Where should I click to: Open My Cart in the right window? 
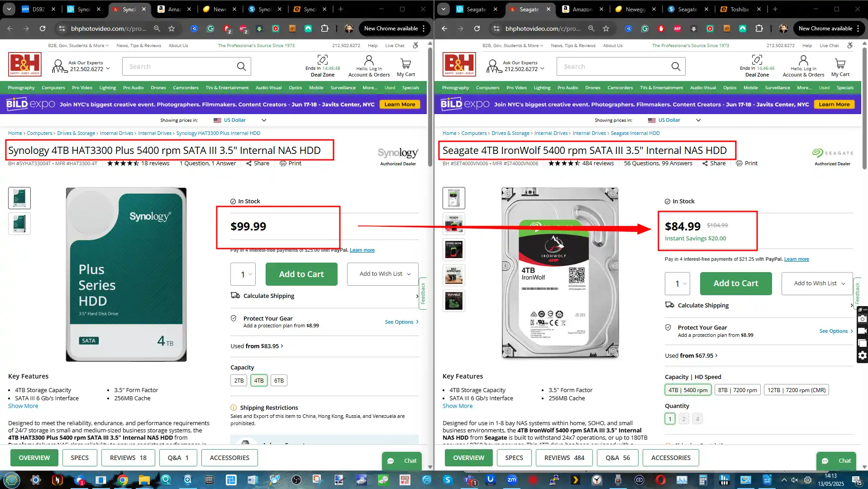click(840, 67)
